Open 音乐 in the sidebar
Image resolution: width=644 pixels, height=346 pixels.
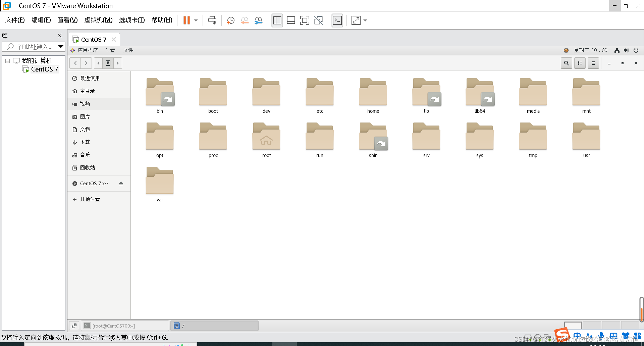pyautogui.click(x=99, y=155)
